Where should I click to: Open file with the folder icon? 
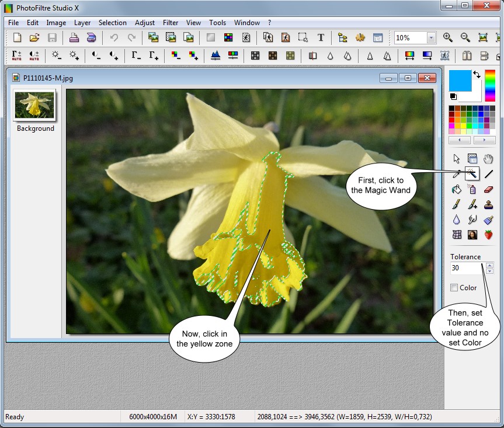click(x=34, y=37)
